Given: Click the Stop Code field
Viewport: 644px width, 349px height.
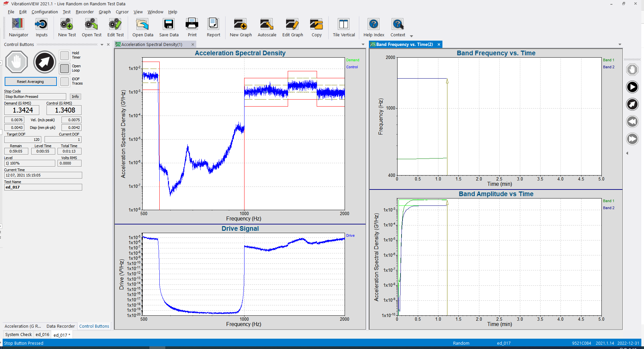Looking at the screenshot, I should [x=35, y=97].
